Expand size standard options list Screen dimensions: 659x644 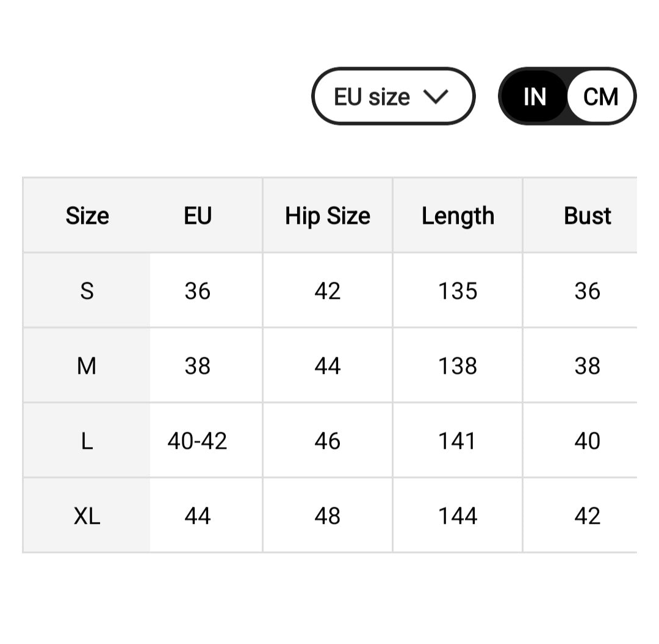point(392,96)
